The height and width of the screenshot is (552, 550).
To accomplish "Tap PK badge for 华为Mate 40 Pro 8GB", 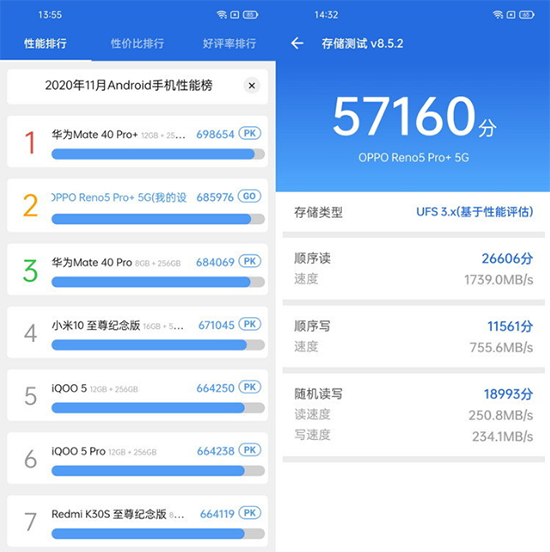I will point(250,261).
